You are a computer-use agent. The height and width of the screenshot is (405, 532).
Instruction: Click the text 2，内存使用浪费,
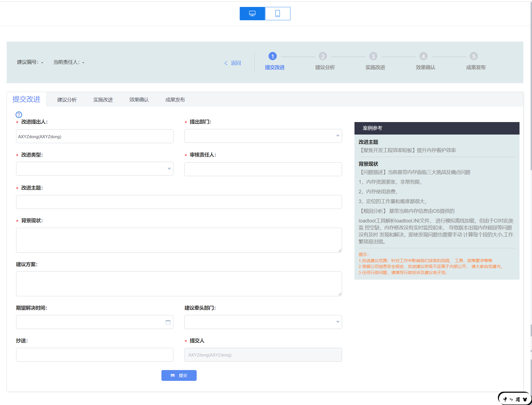[378, 192]
